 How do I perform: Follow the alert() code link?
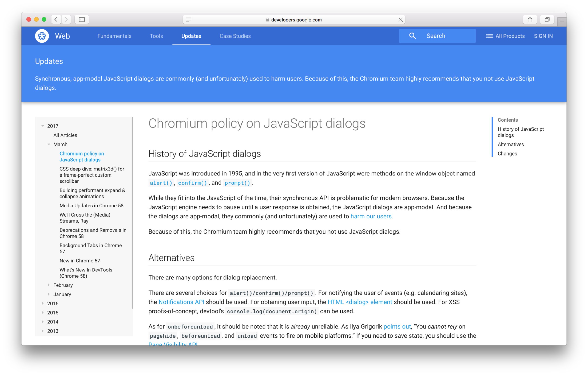tap(161, 183)
